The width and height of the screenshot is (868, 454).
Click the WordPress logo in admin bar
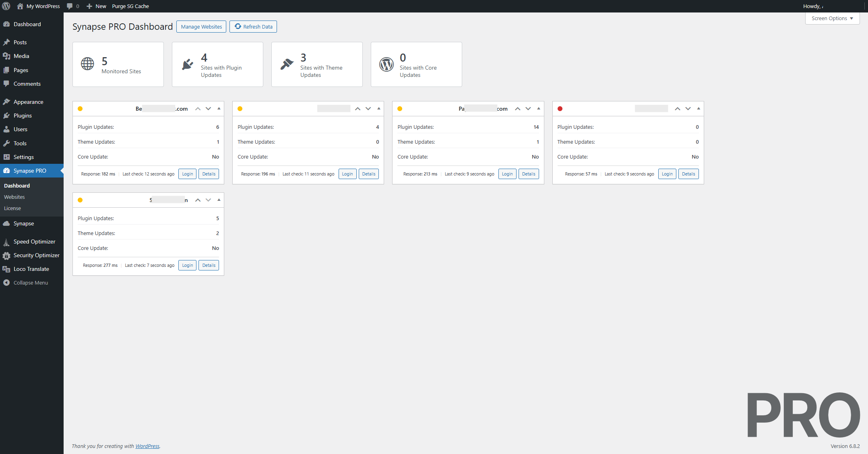click(6, 6)
